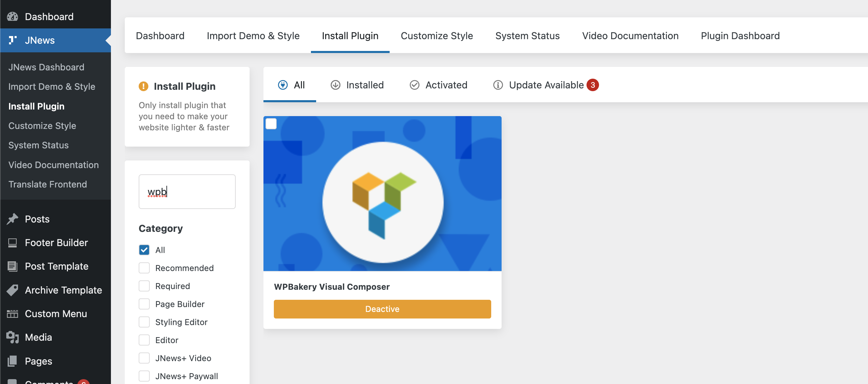Open Custom Menu from sidebar
Image resolution: width=868 pixels, height=384 pixels.
click(x=55, y=314)
